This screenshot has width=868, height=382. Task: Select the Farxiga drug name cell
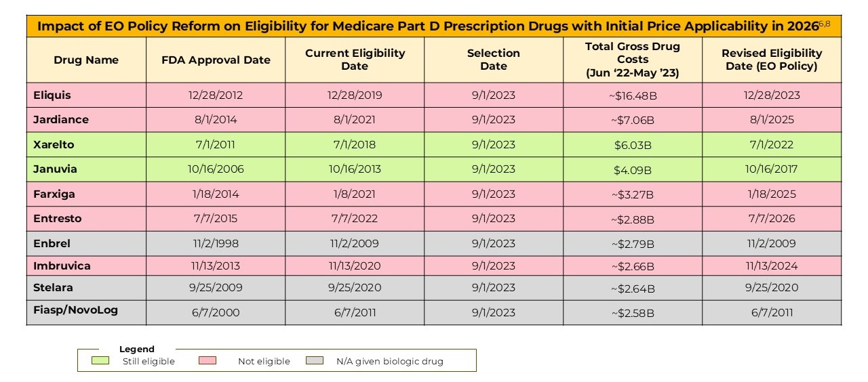(54, 194)
